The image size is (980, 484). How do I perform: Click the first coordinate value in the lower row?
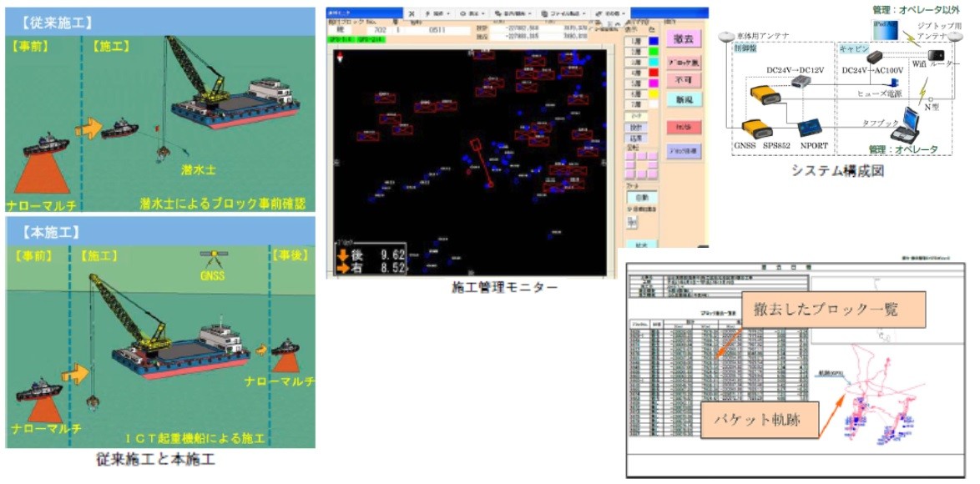coord(523,36)
